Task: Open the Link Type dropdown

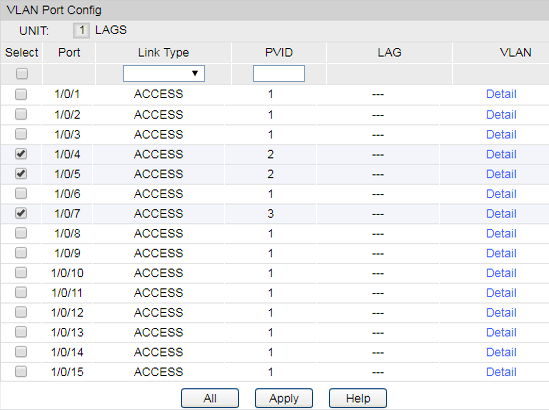Action: click(164, 73)
